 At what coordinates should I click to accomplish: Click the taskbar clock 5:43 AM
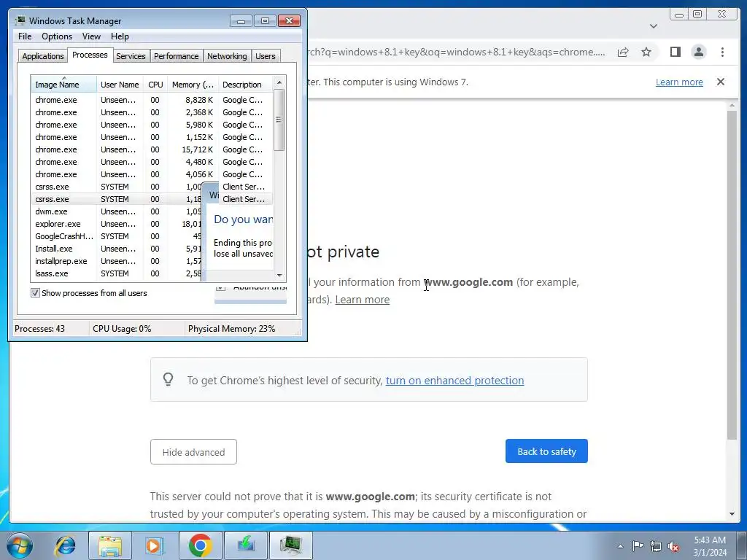point(710,540)
